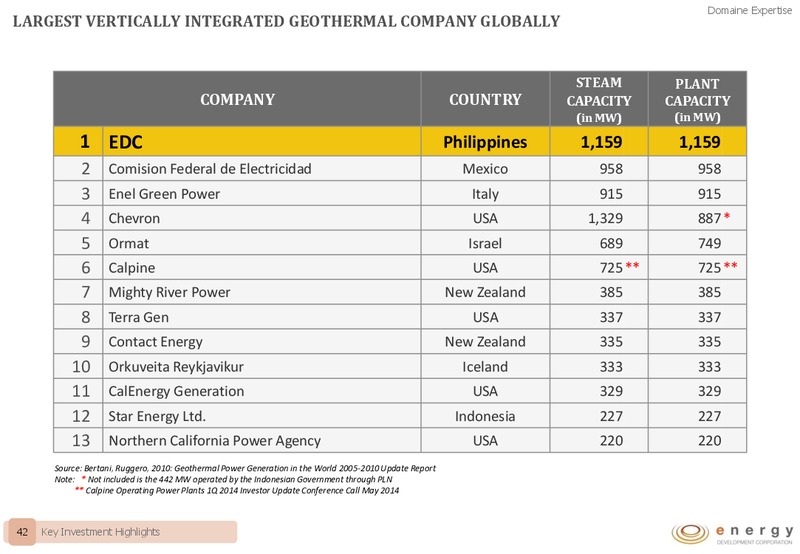Click EDC plant capacity value 1,159
800x554 pixels.
[x=699, y=141]
